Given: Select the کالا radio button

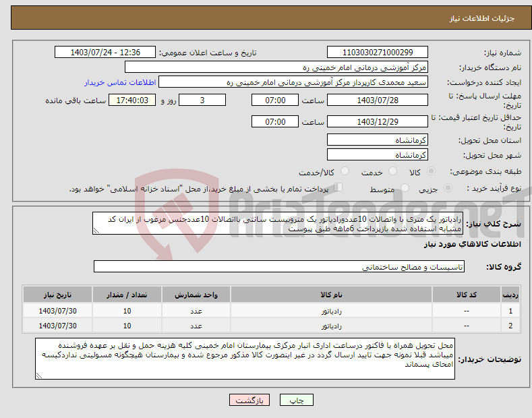Looking at the screenshot, I should tap(431, 171).
